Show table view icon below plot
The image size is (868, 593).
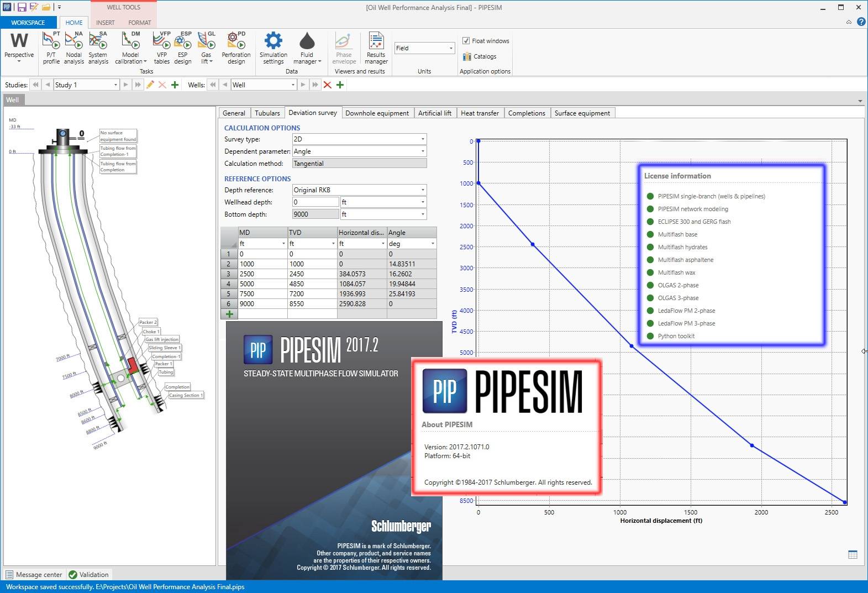click(x=853, y=554)
